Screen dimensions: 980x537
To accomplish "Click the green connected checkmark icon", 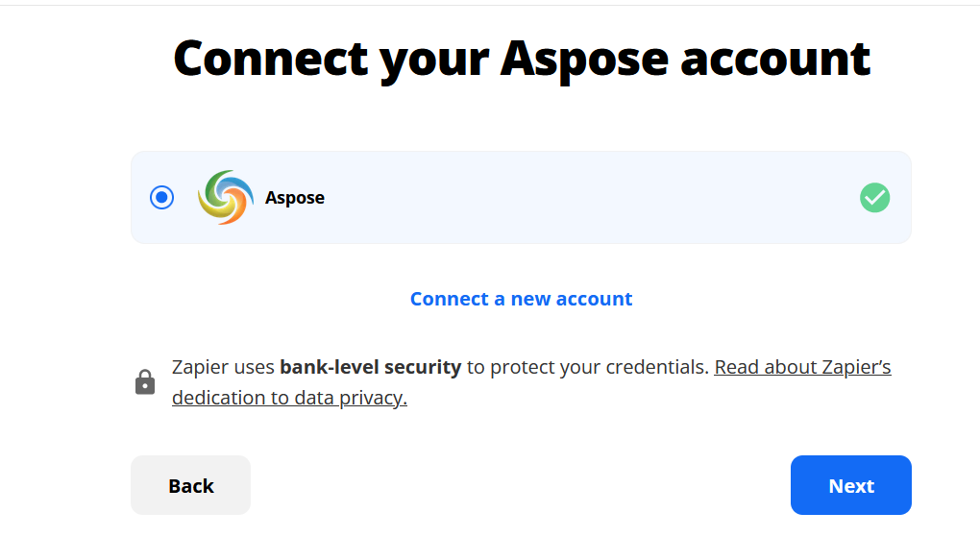I will (x=874, y=198).
